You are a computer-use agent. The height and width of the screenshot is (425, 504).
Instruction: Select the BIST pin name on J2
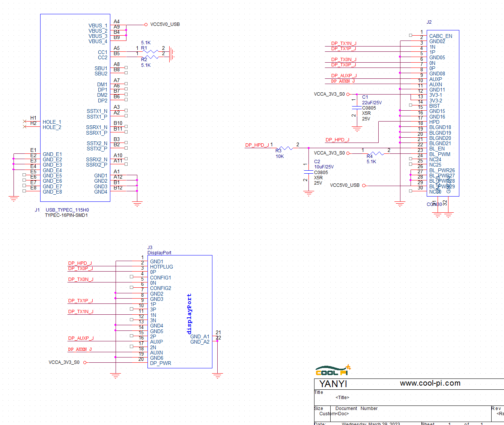pos(435,106)
